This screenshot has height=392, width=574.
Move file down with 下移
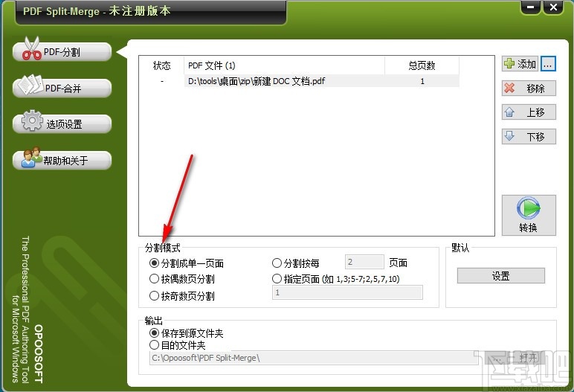click(x=529, y=136)
